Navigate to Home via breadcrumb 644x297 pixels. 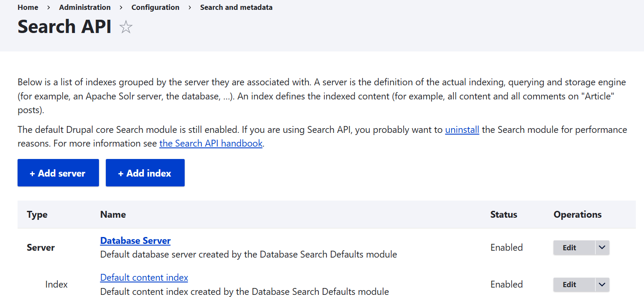[x=27, y=7]
